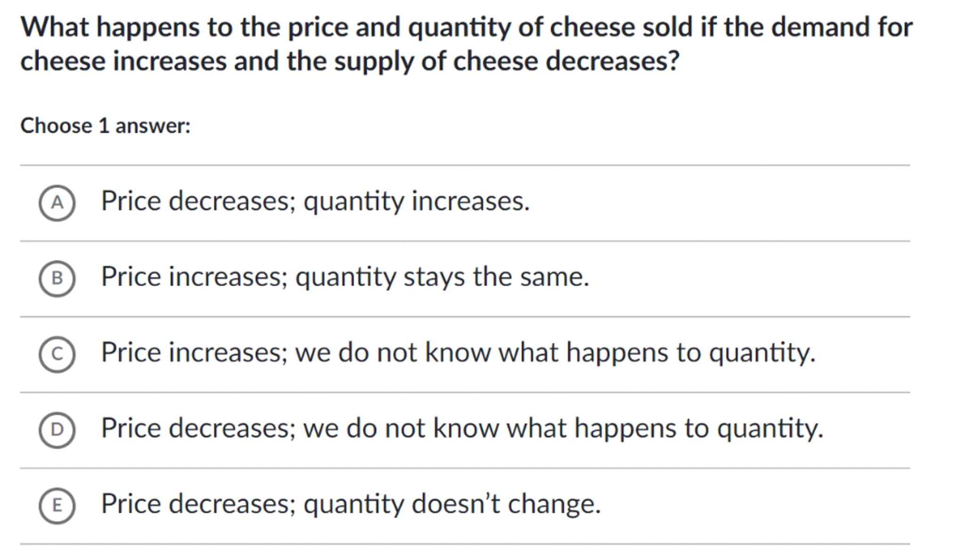Click the question's first line about price and quantity
Image resolution: width=964 pixels, height=560 pixels.
(466, 27)
